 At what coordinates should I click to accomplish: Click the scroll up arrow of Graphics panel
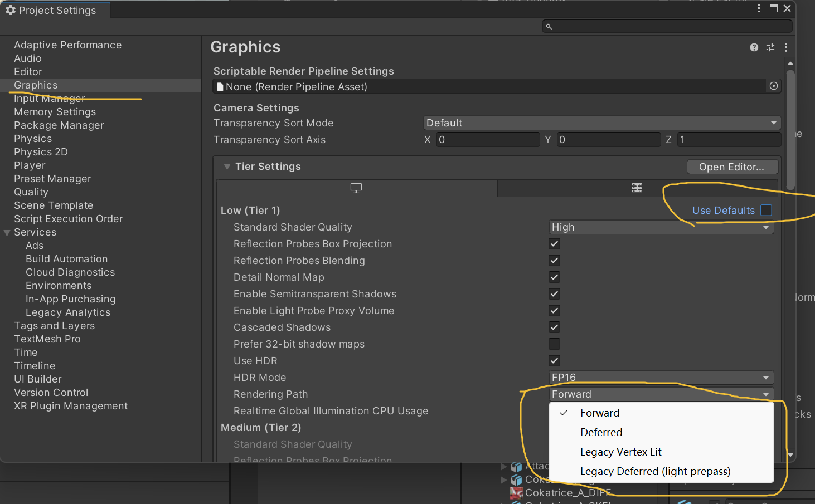790,63
